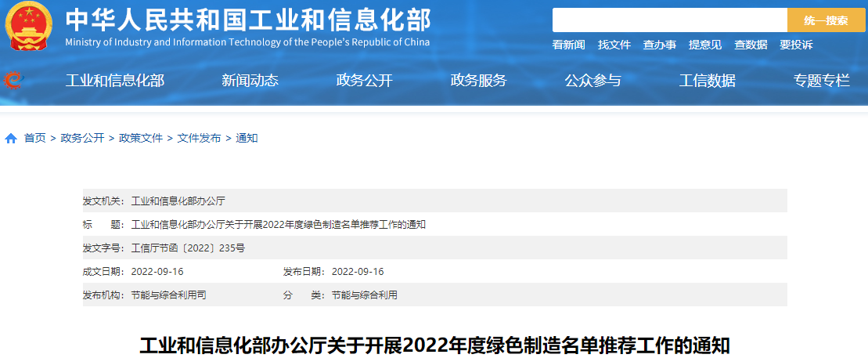868x358 pixels.
Task: Go to 政策文件 in breadcrumb
Action: pos(141,138)
